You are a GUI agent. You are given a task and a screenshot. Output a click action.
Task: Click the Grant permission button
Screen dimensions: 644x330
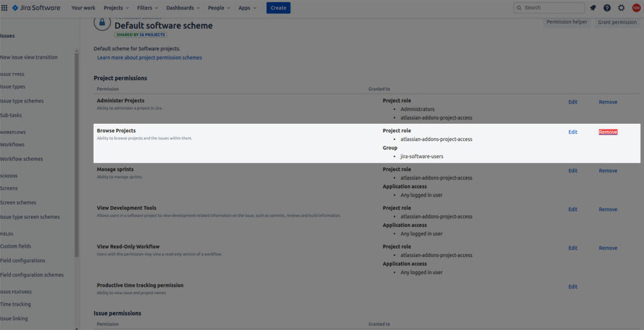coord(618,22)
